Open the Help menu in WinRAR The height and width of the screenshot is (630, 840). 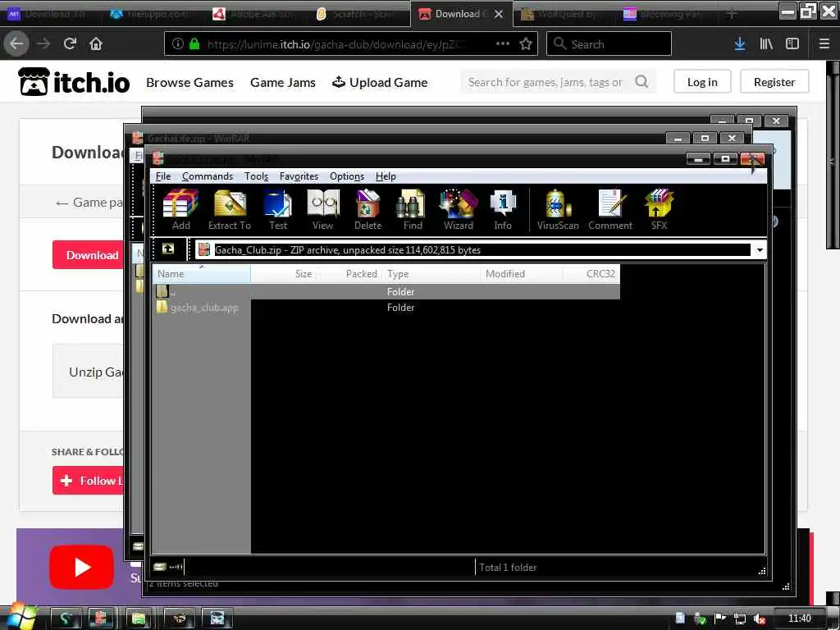point(386,176)
